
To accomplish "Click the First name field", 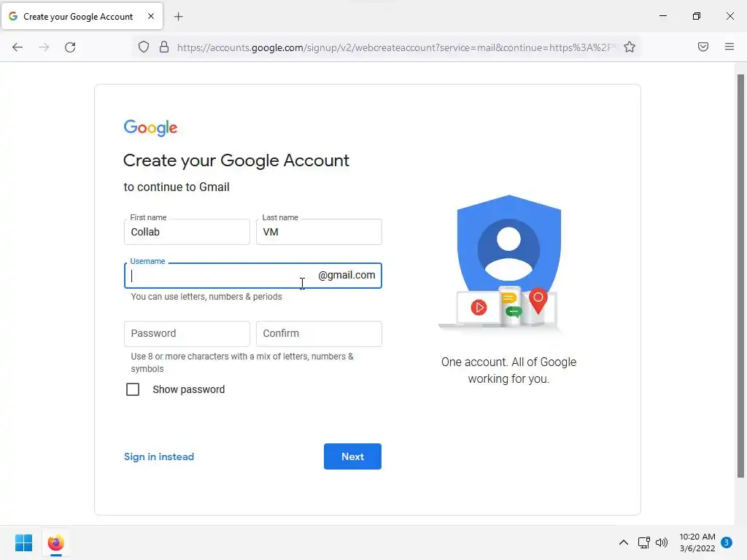I will (x=187, y=232).
